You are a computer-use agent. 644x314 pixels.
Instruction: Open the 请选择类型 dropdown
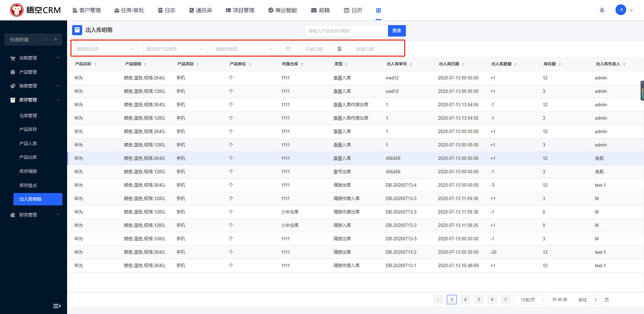245,49
